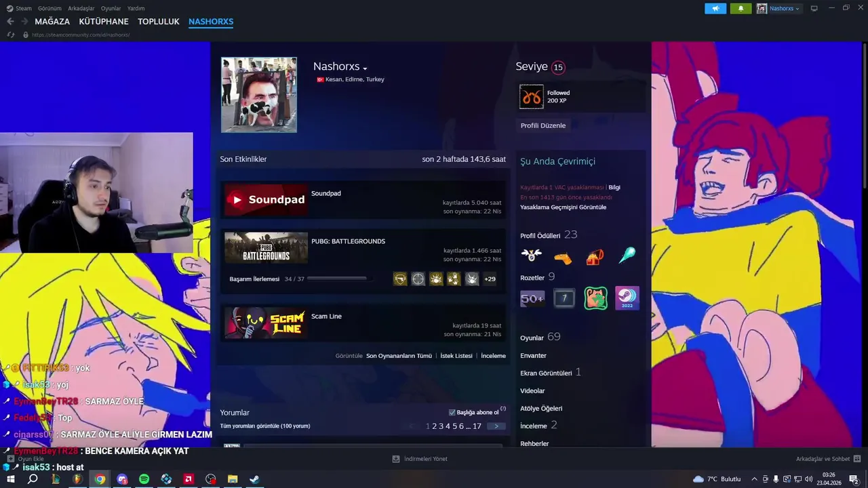Open the Görünüm menu
The image size is (868, 488).
point(50,8)
